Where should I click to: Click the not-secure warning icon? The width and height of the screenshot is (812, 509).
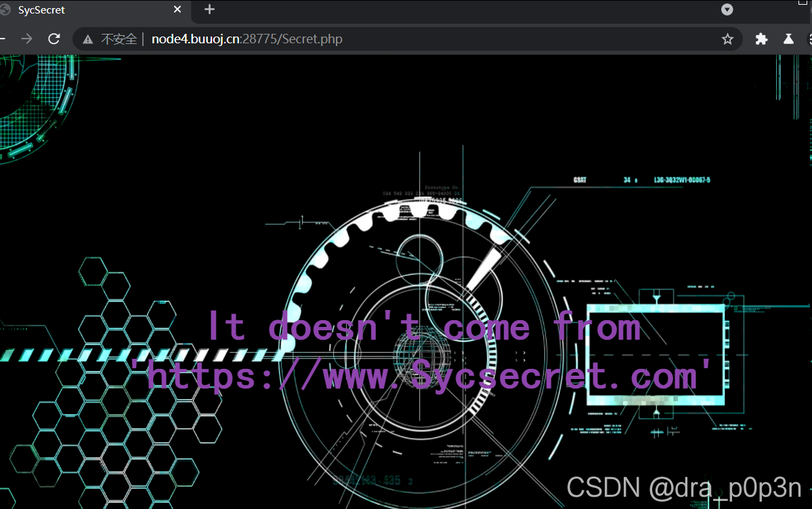pyautogui.click(x=88, y=39)
